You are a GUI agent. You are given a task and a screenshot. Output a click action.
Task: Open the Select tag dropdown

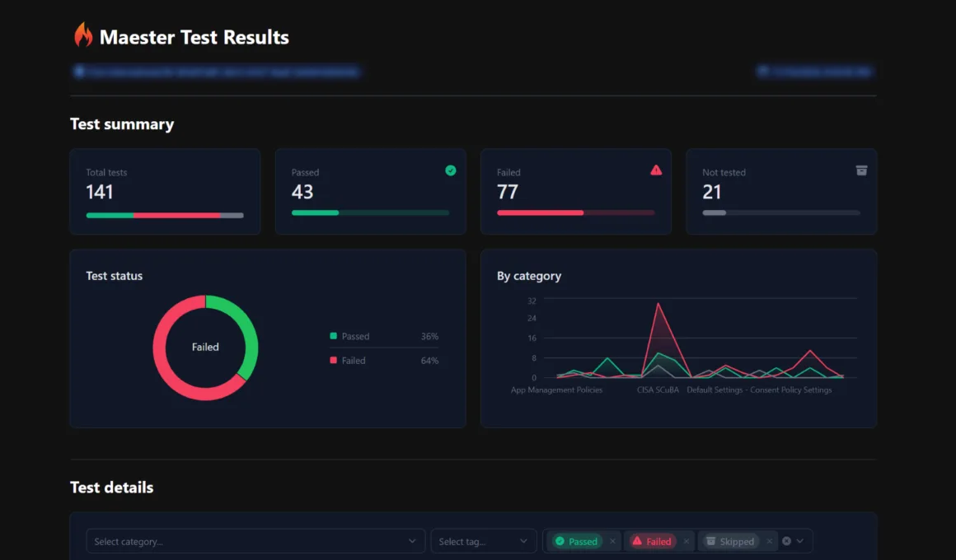484,541
